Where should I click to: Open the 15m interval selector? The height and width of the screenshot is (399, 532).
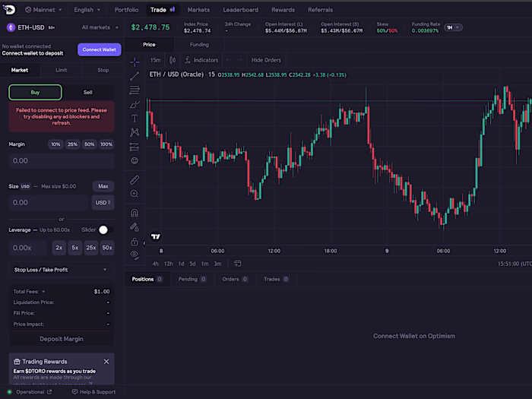[x=155, y=60]
